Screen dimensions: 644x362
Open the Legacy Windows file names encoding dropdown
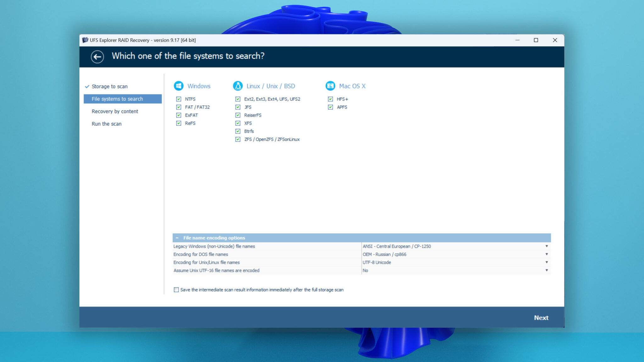tap(547, 246)
